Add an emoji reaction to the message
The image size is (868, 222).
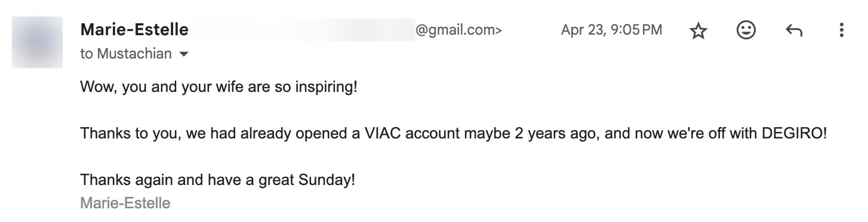coord(746,30)
